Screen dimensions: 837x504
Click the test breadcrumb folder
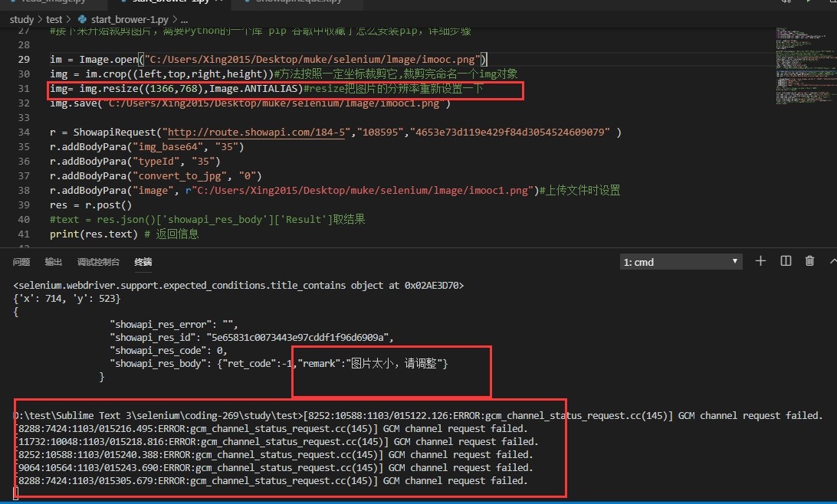tap(54, 20)
